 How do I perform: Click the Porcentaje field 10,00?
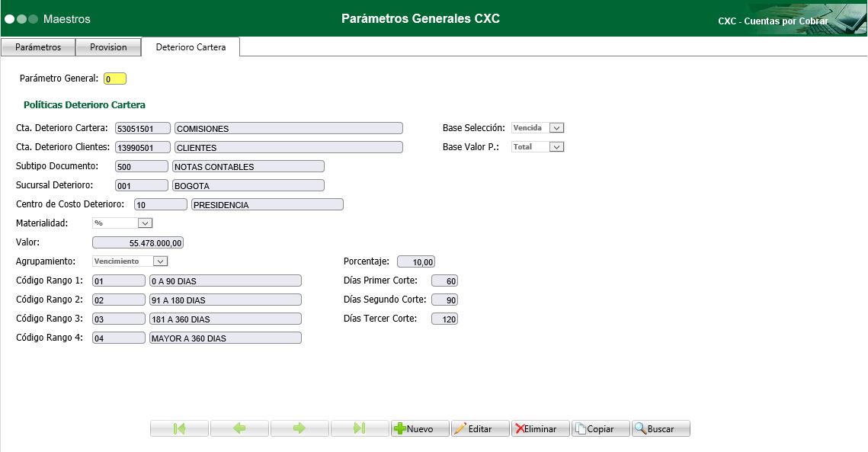pyautogui.click(x=416, y=261)
